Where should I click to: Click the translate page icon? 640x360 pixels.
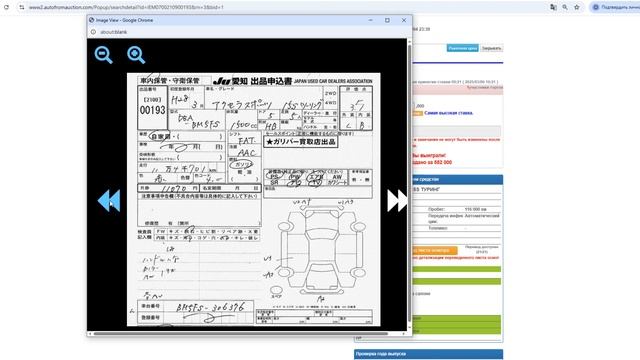[553, 7]
